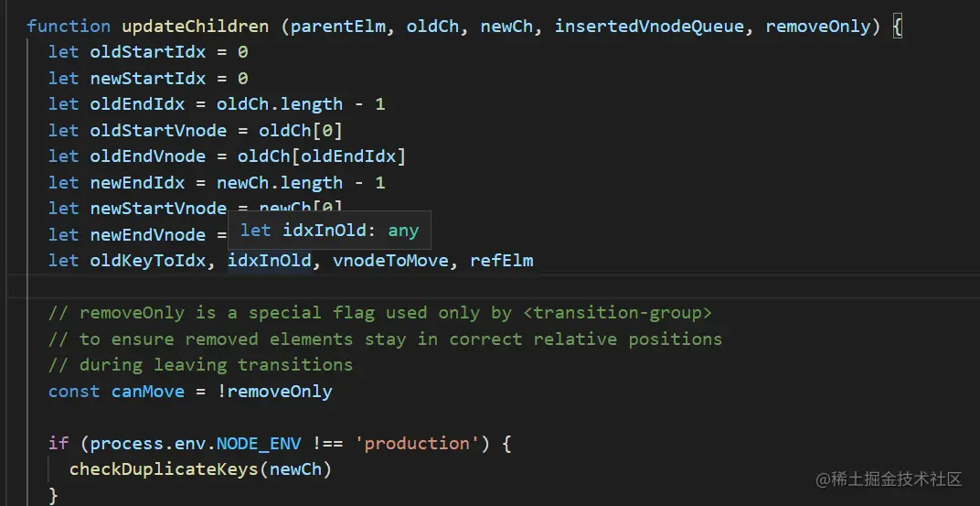Place cursor on refElm variable
This screenshot has width=980, height=506.
pos(501,261)
